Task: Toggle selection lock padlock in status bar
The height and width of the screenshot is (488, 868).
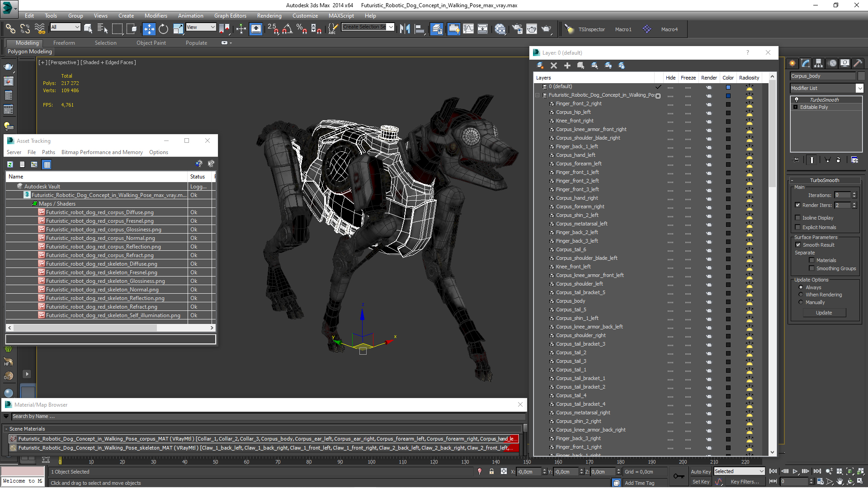Action: [491, 471]
